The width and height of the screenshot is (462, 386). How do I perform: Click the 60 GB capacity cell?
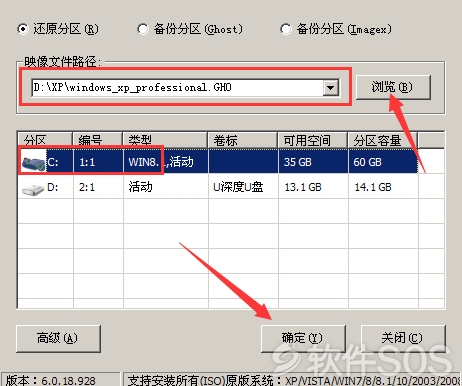point(383,162)
